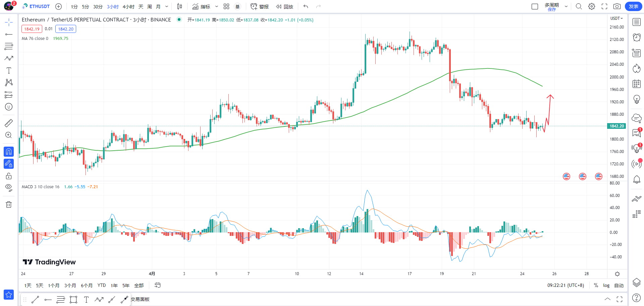Select the crosshair cursor tool
The width and height of the screenshot is (644, 306).
[9, 22]
